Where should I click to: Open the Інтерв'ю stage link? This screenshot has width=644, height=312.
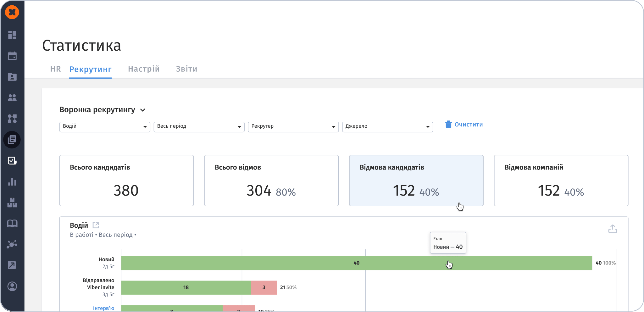(103, 308)
